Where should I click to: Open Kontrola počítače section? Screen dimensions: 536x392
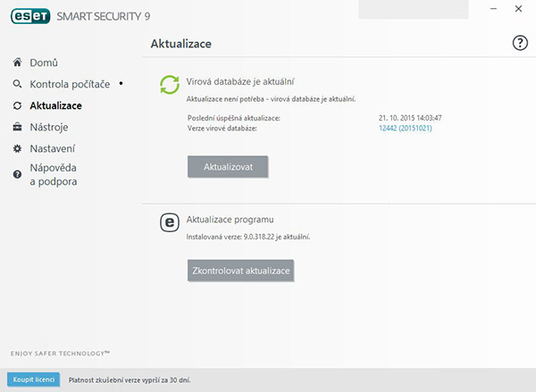pos(70,84)
